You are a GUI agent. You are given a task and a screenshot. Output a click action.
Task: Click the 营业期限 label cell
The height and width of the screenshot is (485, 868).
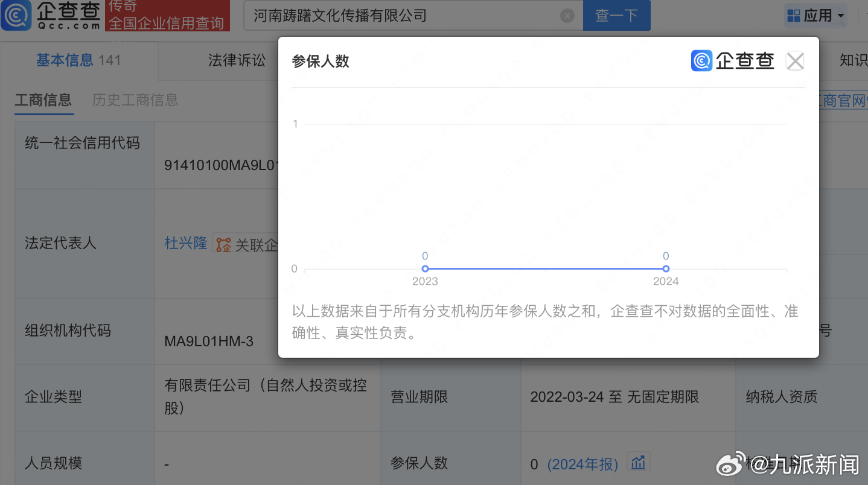click(x=451, y=397)
